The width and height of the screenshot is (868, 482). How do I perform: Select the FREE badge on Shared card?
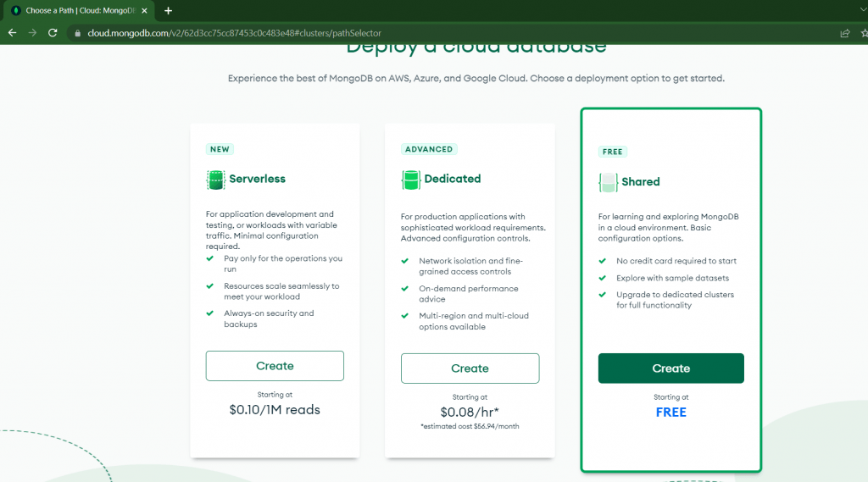pyautogui.click(x=612, y=152)
